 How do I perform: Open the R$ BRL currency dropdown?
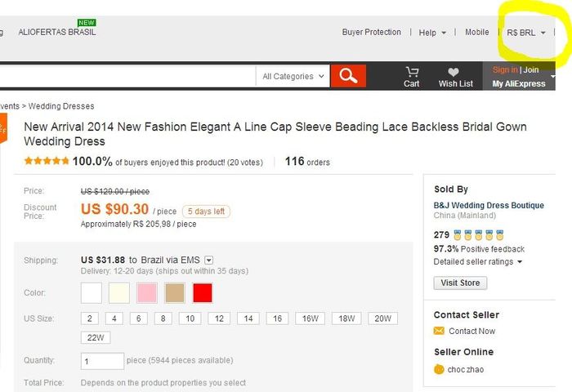pyautogui.click(x=525, y=33)
